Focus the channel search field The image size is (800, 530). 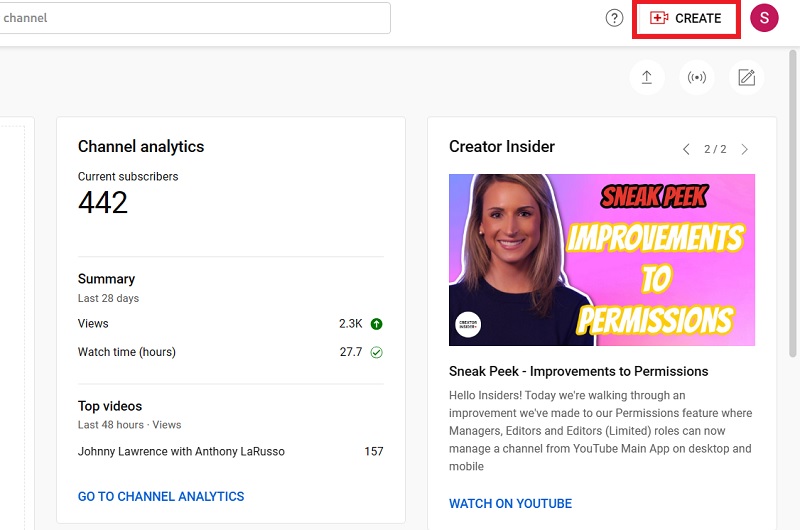tap(194, 18)
